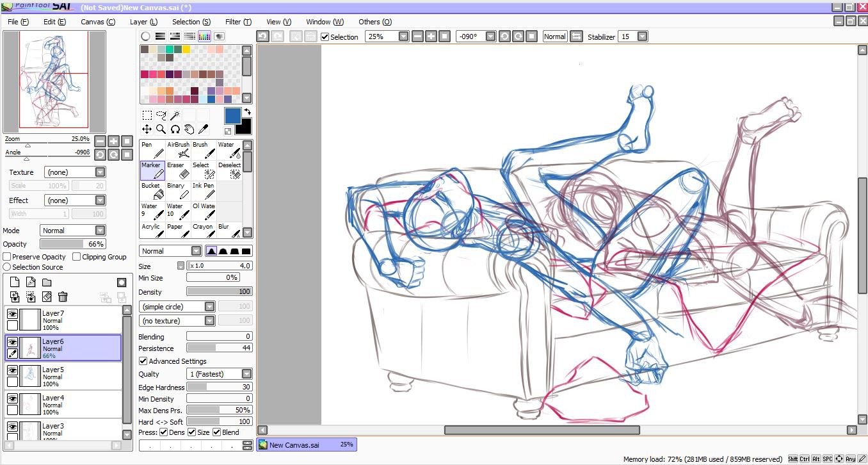Open the swatches color panel

[204, 37]
